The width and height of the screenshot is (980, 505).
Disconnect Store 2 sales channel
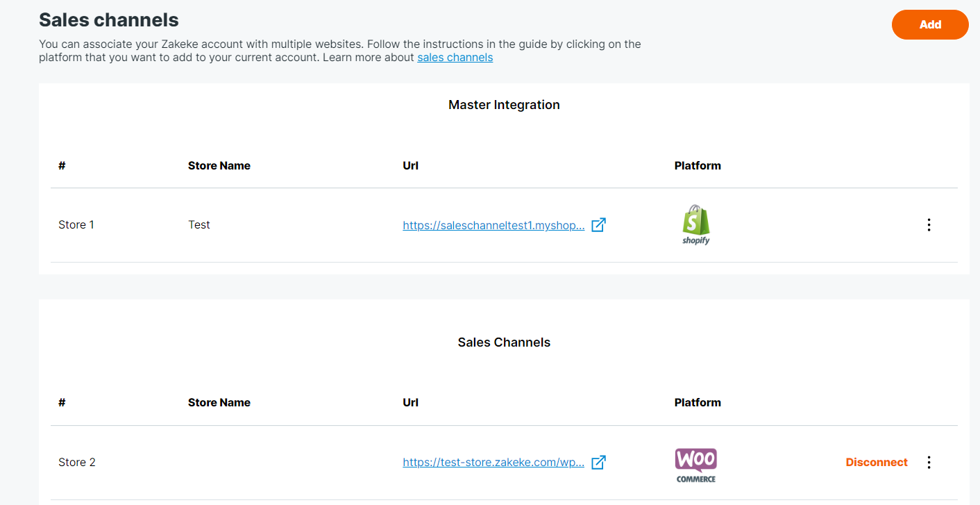[877, 463]
